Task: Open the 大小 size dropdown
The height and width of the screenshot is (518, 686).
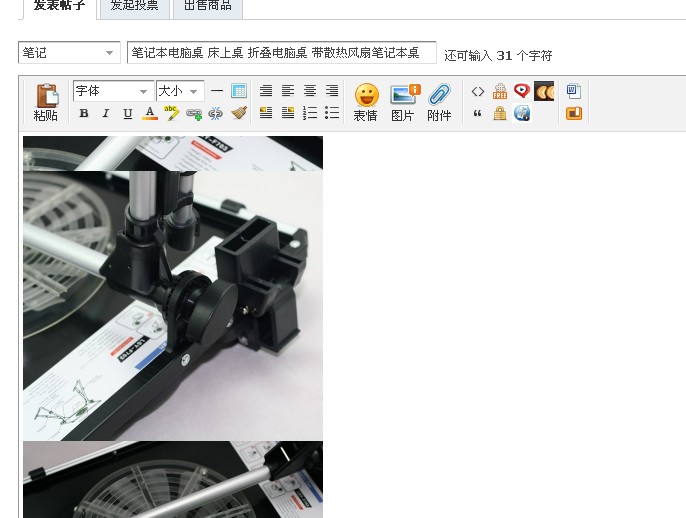Action: point(180,91)
